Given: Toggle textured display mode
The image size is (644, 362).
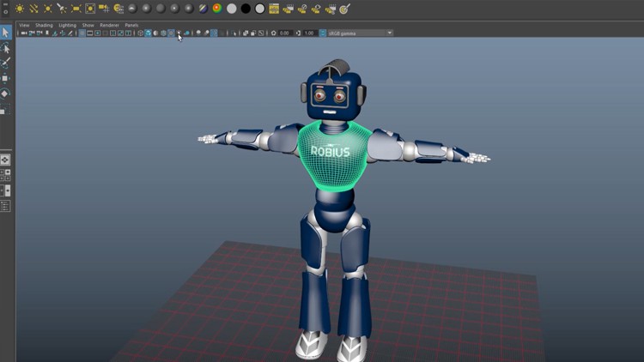Looking at the screenshot, I should point(171,33).
